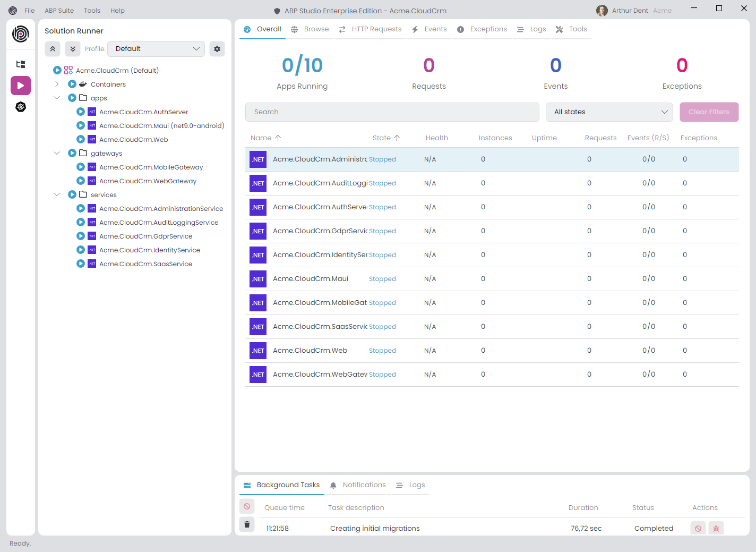756x552 pixels.
Task: Click the Solution Runner settings gear
Action: pos(217,49)
